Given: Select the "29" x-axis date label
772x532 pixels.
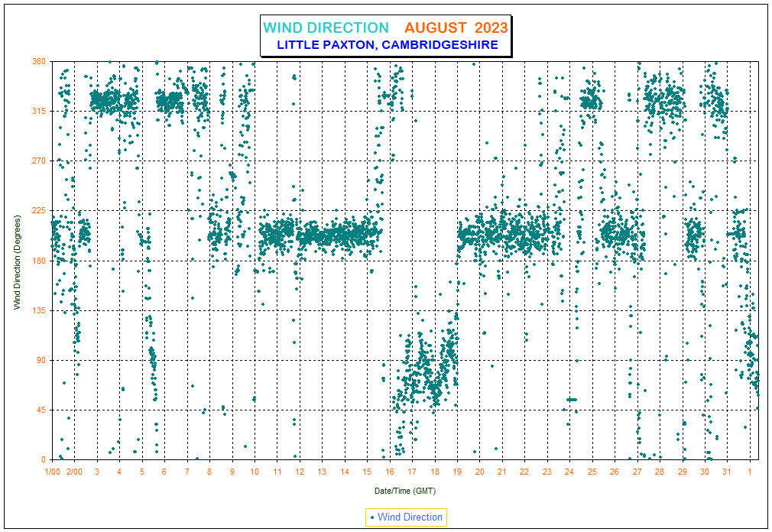Looking at the screenshot, I should [x=682, y=472].
